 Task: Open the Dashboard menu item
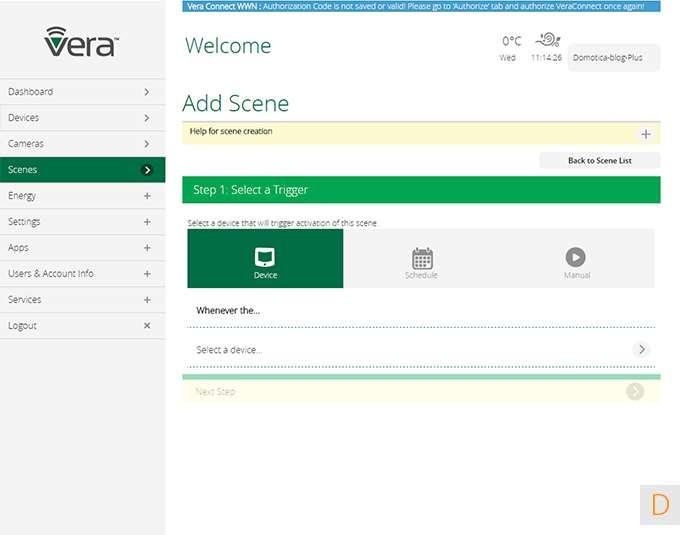click(x=82, y=92)
